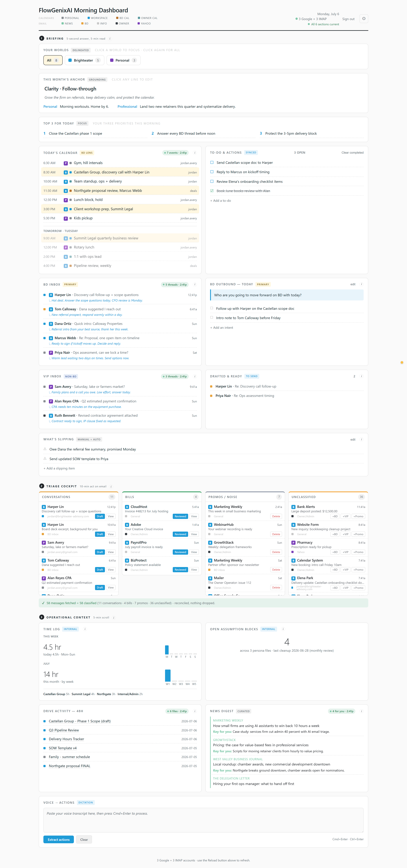Viewport: 407px width, 868px height.
Task: Click warning icon beside Owe Dana referral fee
Action: pyautogui.click(x=45, y=449)
